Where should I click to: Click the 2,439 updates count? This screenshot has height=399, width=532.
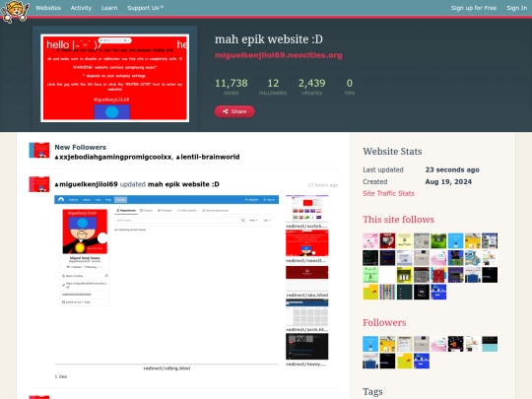(311, 87)
